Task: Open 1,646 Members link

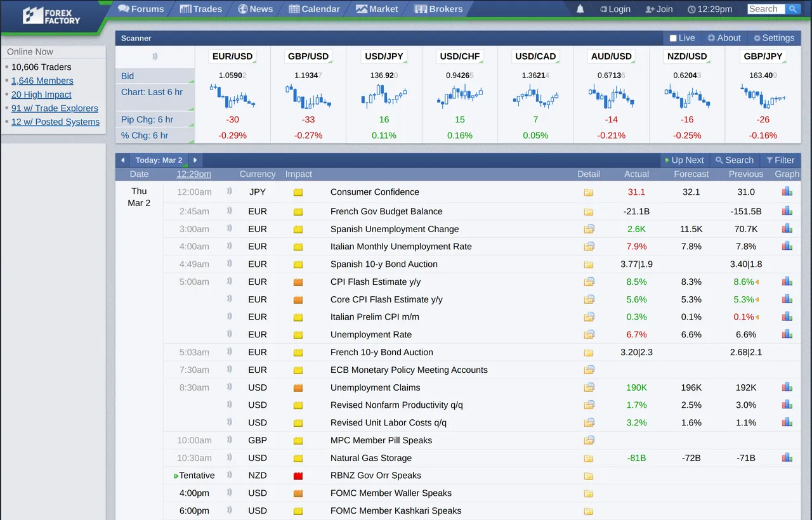Action: click(42, 81)
